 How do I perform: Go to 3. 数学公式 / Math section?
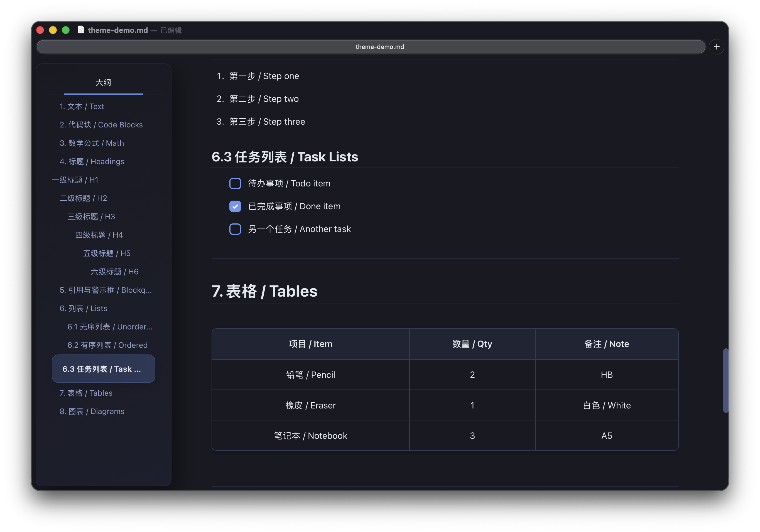click(92, 143)
